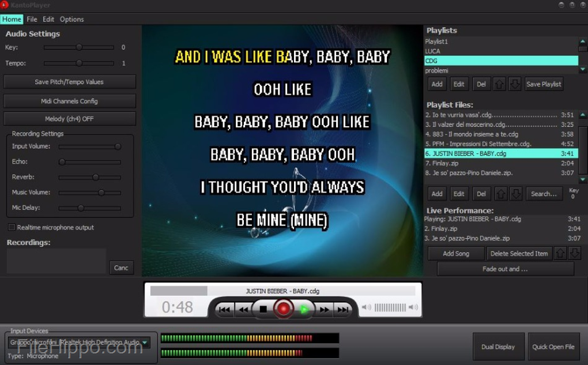Click the green play button
The height and width of the screenshot is (365, 588).
click(304, 310)
